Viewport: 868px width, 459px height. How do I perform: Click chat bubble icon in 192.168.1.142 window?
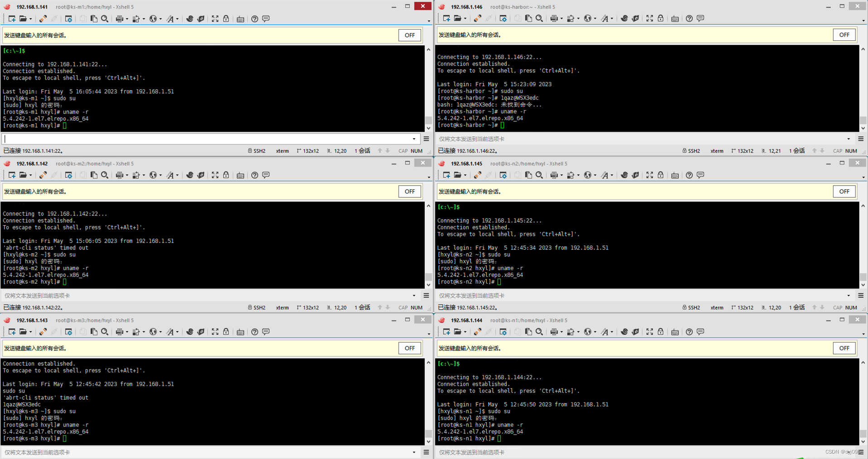pyautogui.click(x=266, y=175)
